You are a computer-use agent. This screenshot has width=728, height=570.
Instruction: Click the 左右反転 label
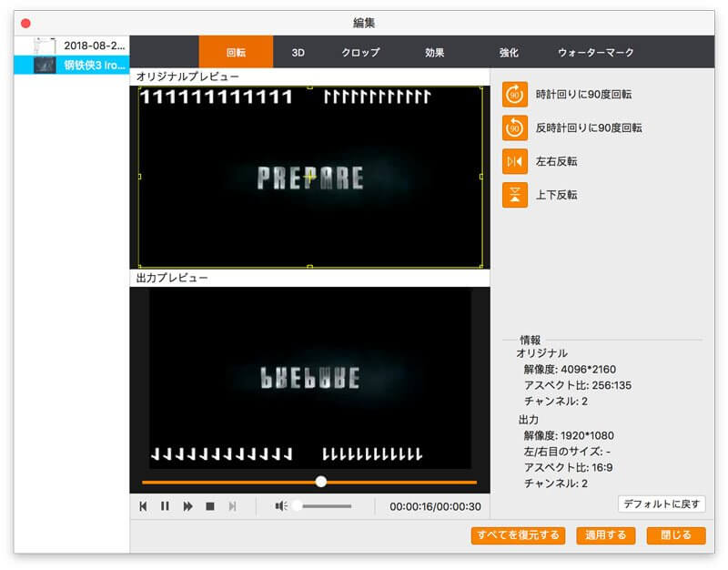[x=556, y=162]
